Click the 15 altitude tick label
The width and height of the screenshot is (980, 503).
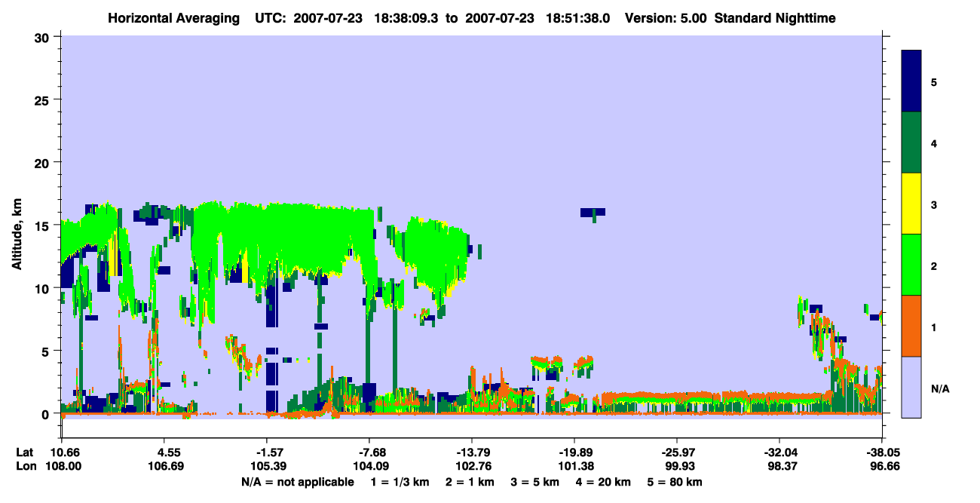click(43, 225)
